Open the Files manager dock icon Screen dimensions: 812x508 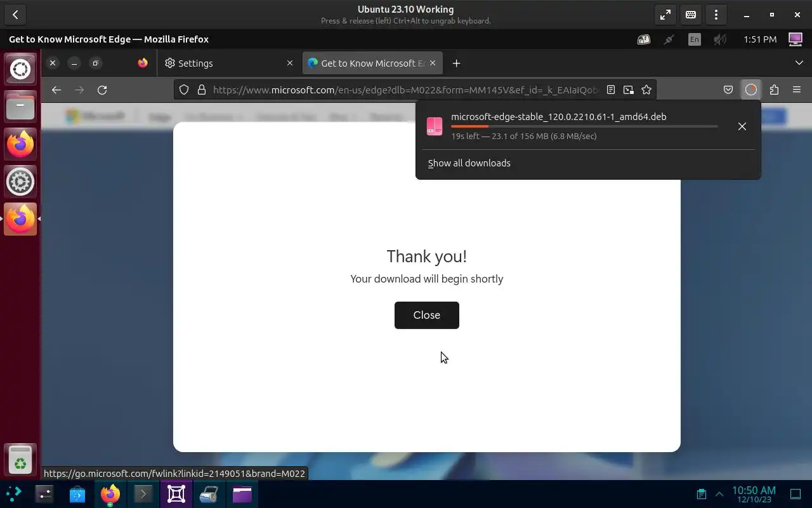point(20,106)
